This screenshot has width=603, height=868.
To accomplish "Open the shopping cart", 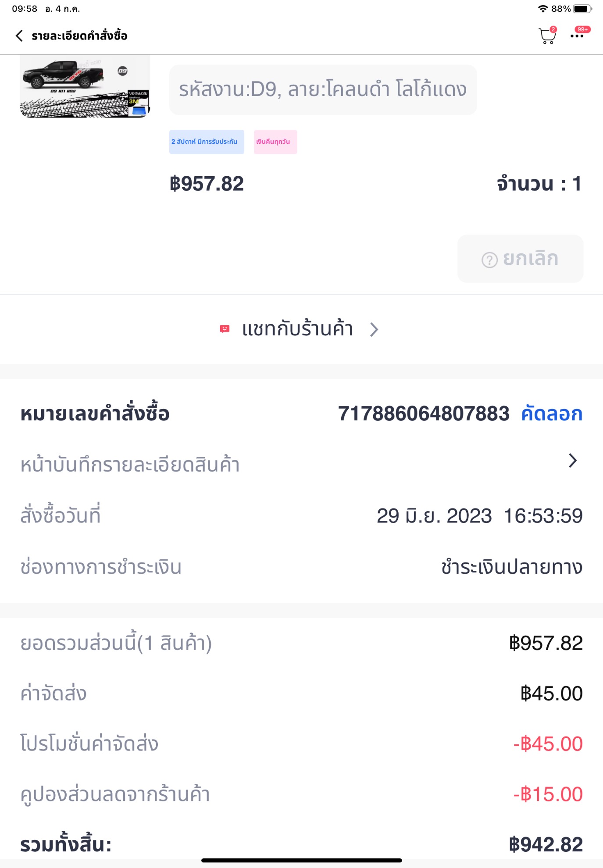I will (x=546, y=36).
